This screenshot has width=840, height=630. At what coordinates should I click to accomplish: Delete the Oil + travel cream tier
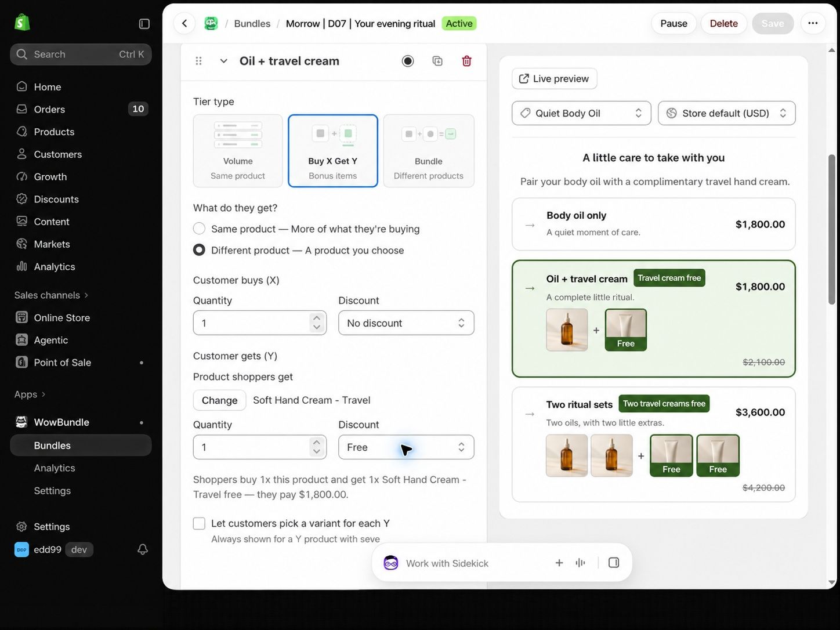(x=466, y=61)
